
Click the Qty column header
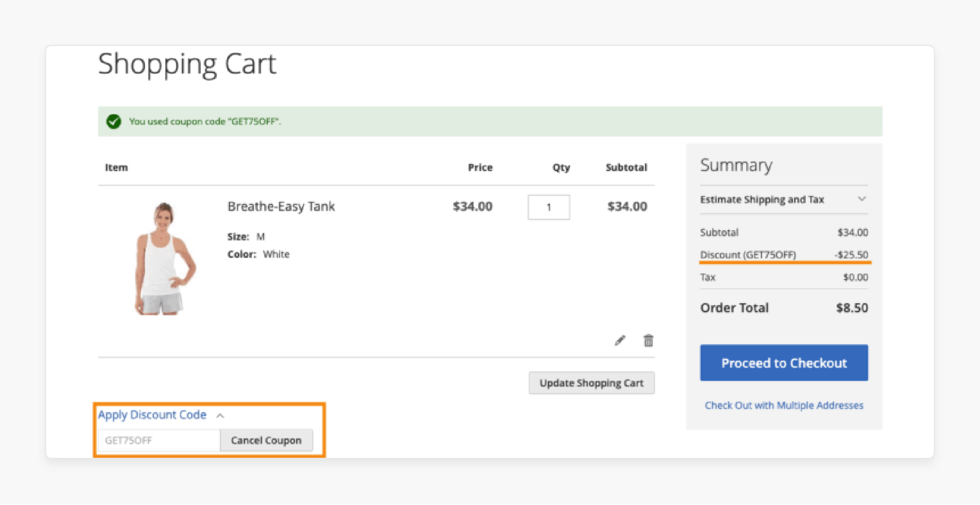561,167
